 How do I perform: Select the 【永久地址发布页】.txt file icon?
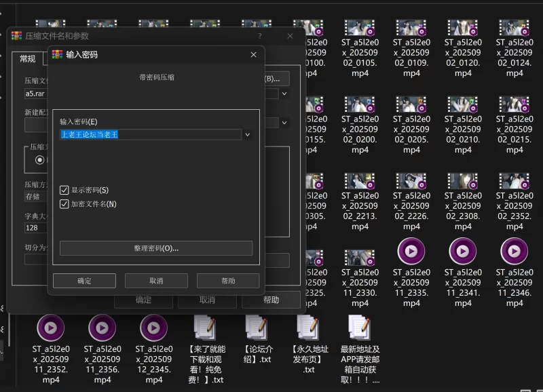(309, 328)
